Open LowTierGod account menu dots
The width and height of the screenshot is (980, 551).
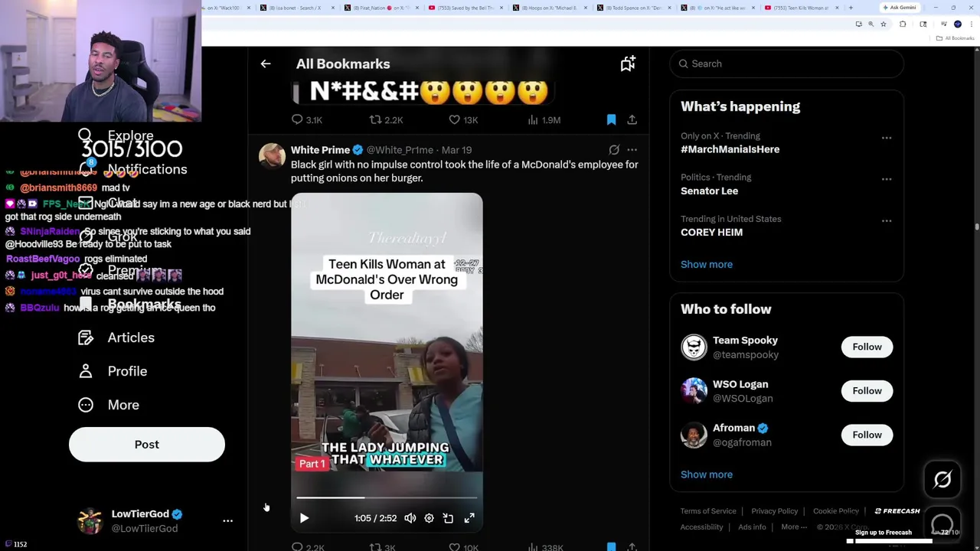point(227,520)
